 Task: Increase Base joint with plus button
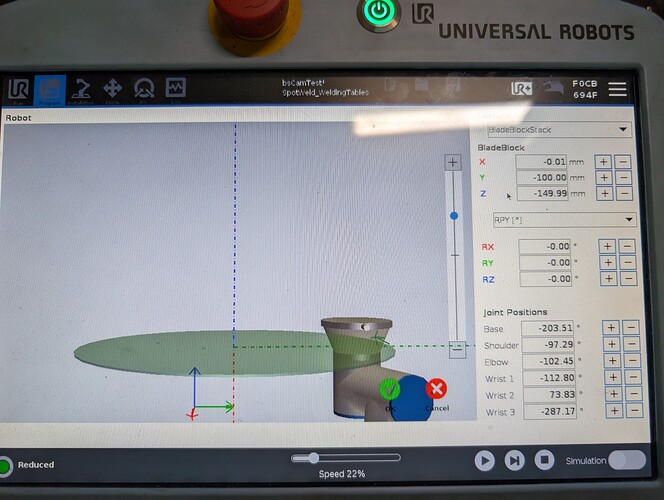click(x=611, y=328)
